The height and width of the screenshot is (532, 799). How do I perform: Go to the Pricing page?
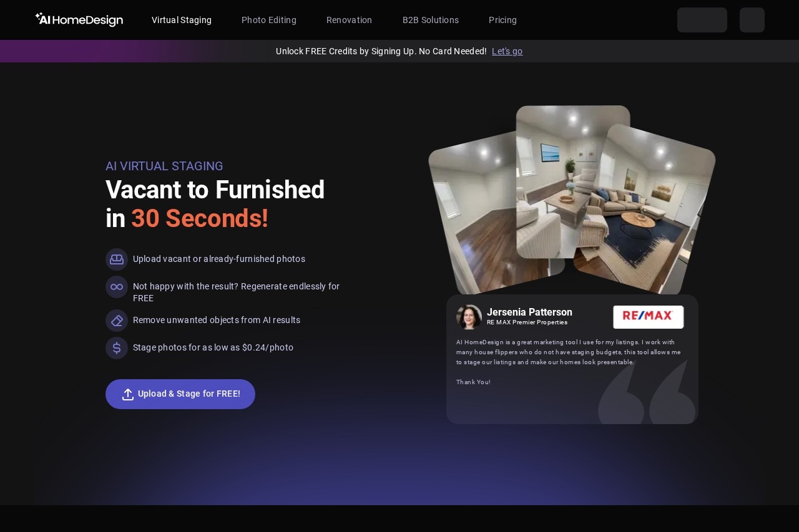pyautogui.click(x=502, y=20)
